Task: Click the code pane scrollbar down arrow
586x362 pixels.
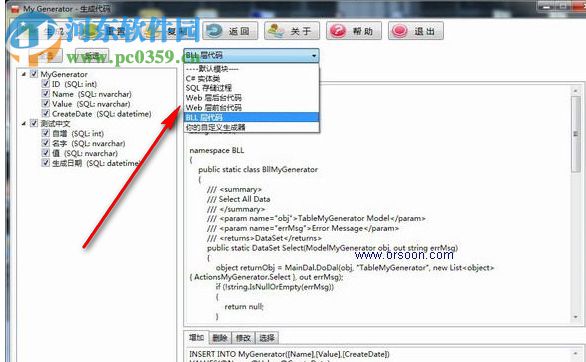Action: [x=575, y=317]
